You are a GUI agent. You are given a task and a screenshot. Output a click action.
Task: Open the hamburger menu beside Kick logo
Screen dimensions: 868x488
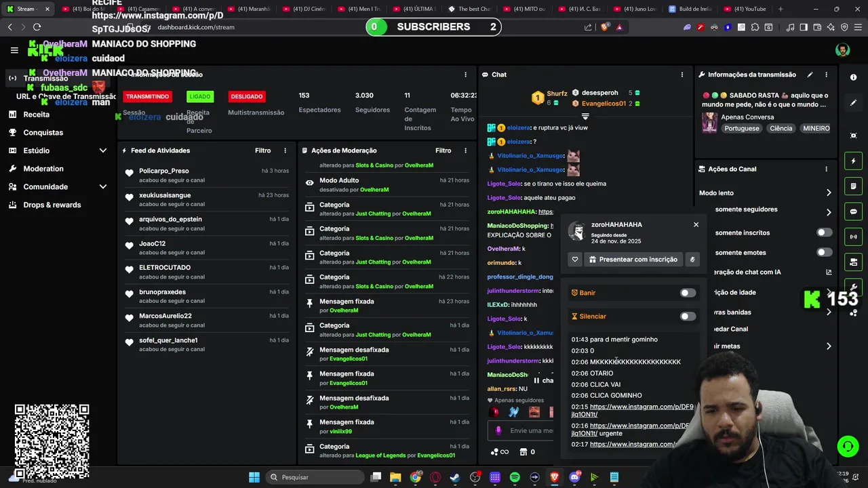[x=14, y=50]
